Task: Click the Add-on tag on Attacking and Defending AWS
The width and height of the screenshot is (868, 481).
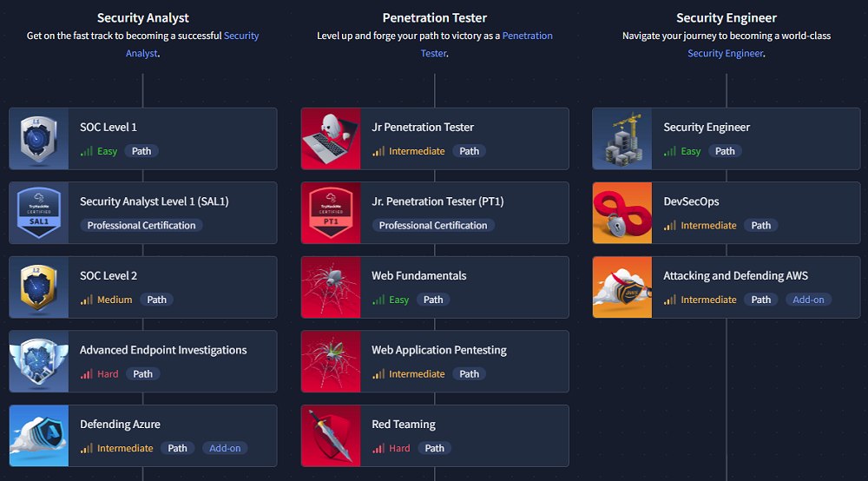Action: 809,300
